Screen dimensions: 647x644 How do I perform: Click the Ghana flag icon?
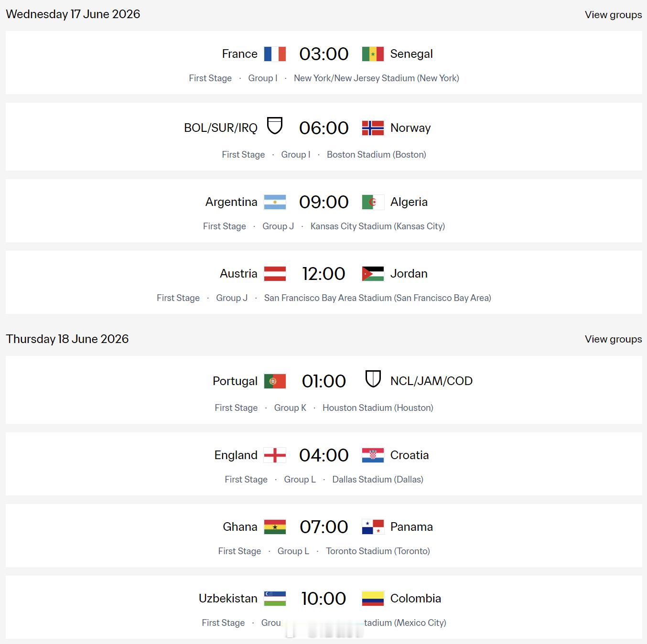[x=275, y=527]
